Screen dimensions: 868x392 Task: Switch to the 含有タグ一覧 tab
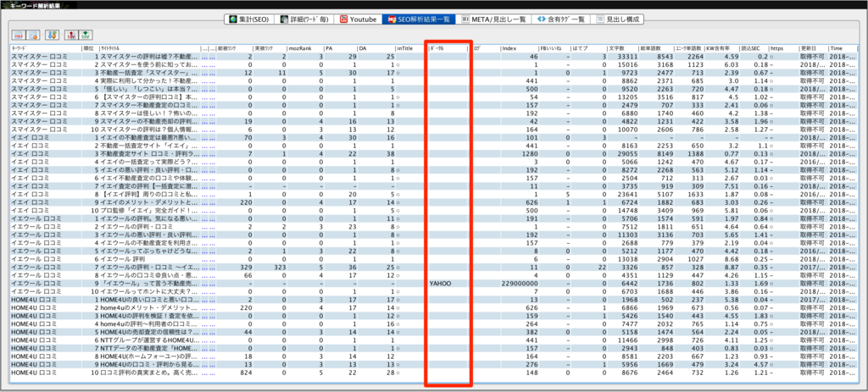(561, 19)
